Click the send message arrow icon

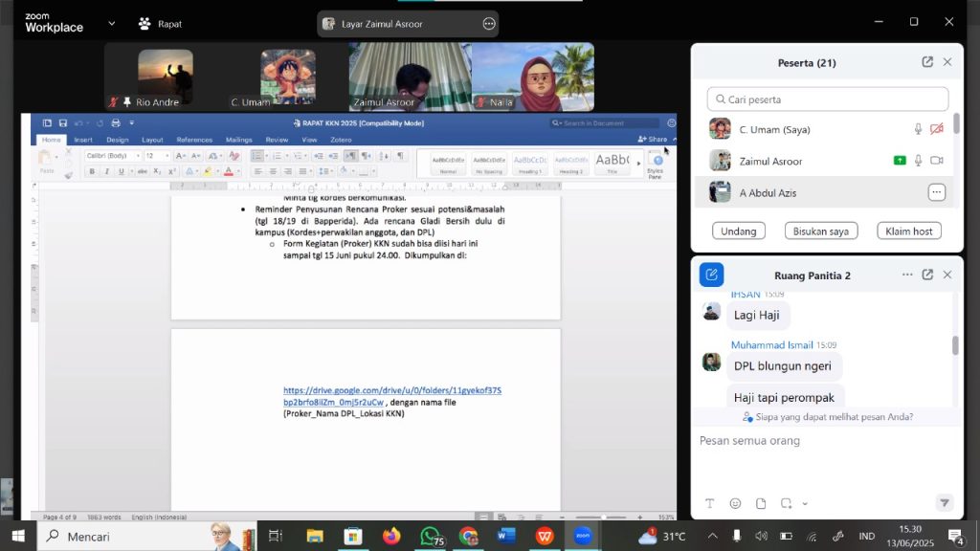[x=944, y=503]
